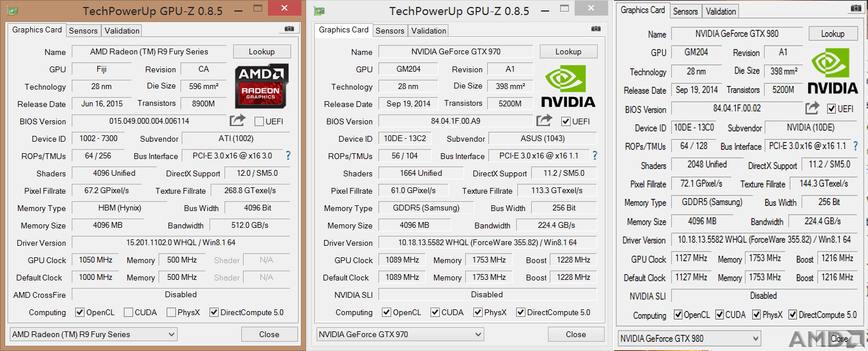Viewport: 868px width, 351px height.
Task: Click the bus interface question mark in GTX 970 window
Action: [594, 156]
